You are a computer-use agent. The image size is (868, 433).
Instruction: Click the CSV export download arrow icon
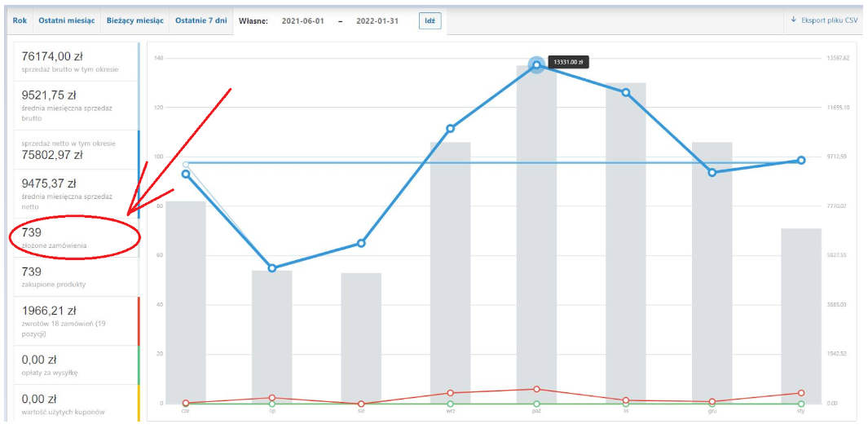(x=794, y=20)
